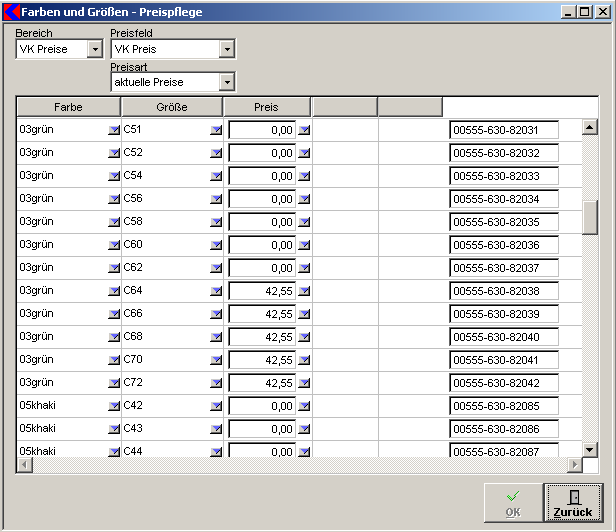Open Preis picker icon for row C56
Screen dimensions: 616x532
[304, 199]
